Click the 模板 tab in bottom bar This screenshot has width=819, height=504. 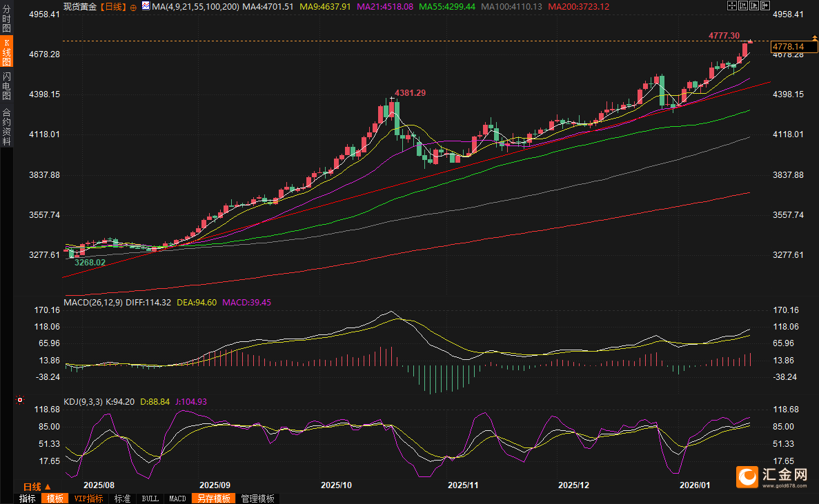tap(55, 498)
